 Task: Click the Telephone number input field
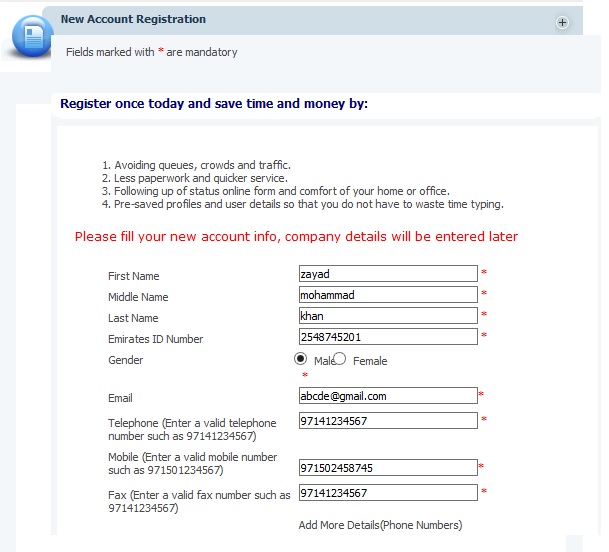click(x=388, y=421)
